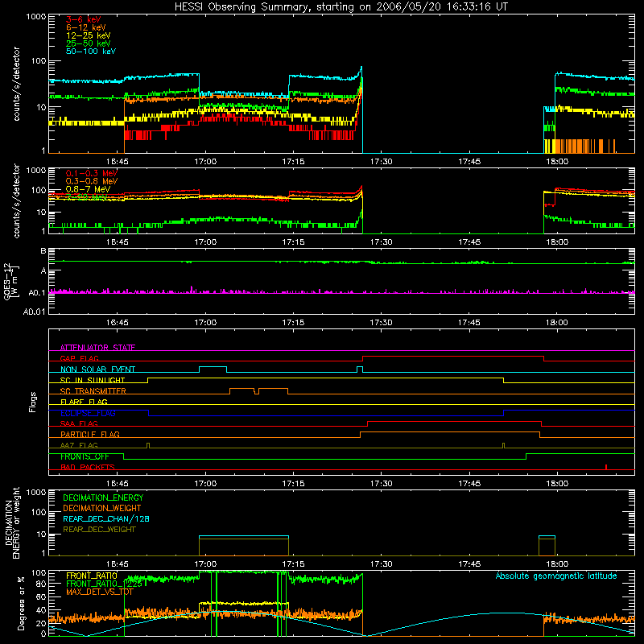
Task: Click the 17:45 tick label below MeV panel
Action: click(x=469, y=242)
